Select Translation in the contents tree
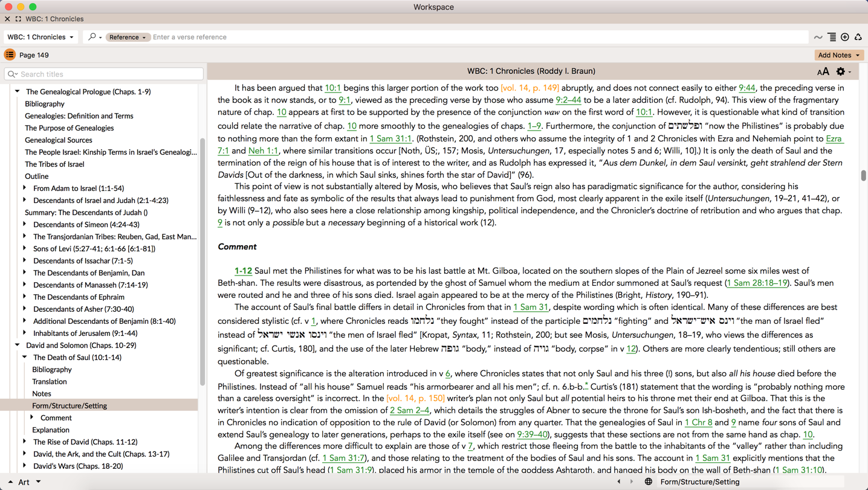The height and width of the screenshot is (490, 868). tap(50, 381)
